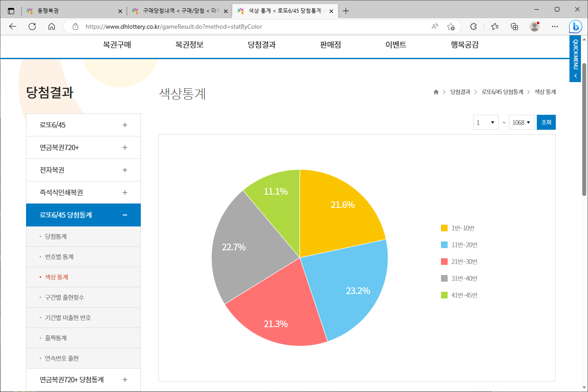Close the 구매당첨내역 tab
The height and width of the screenshot is (392, 588).
point(226,11)
